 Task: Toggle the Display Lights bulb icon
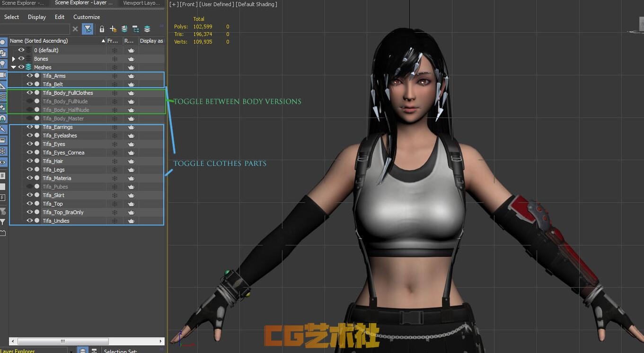click(3, 64)
